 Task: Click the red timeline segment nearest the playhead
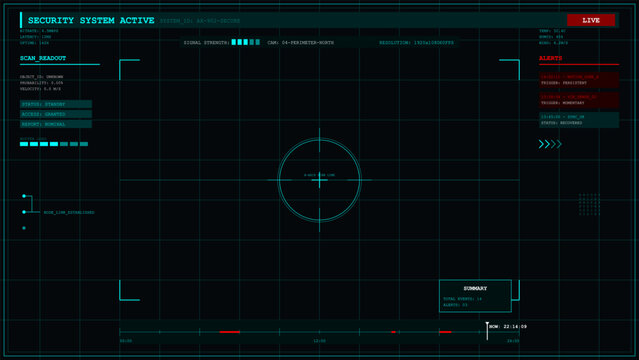pyautogui.click(x=445, y=332)
